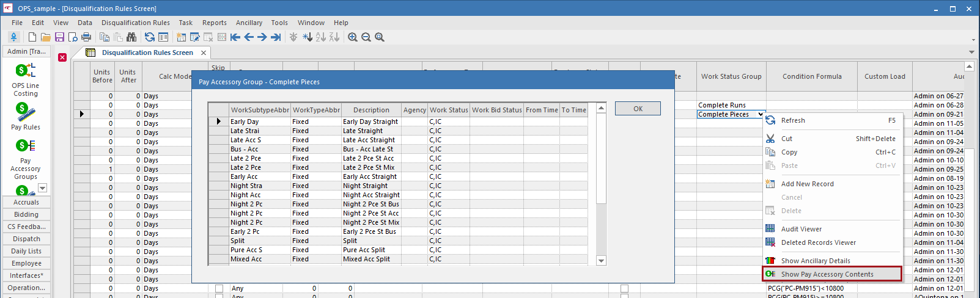Click the red X panel close icon
Screen dimensions: 980x298
(62, 57)
